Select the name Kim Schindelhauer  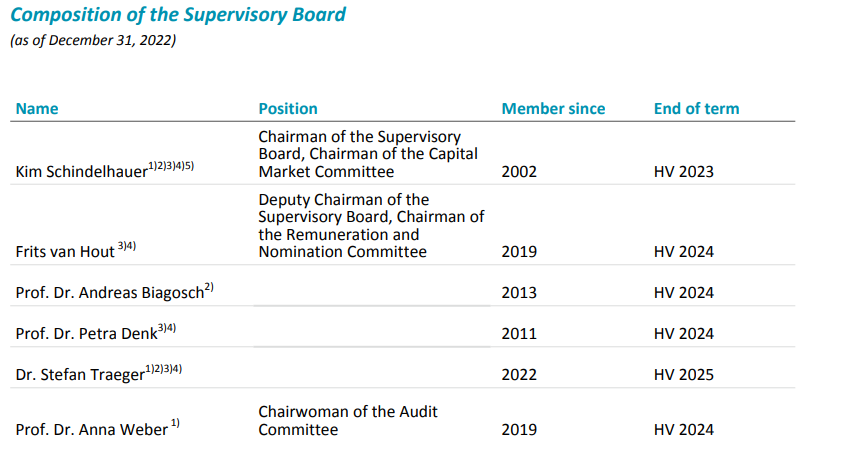click(x=82, y=172)
